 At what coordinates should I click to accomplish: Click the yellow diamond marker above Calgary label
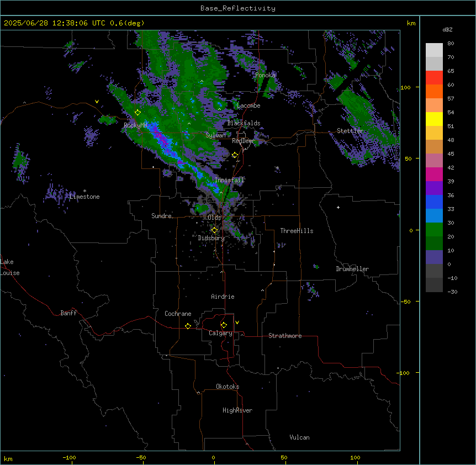pyautogui.click(x=224, y=325)
